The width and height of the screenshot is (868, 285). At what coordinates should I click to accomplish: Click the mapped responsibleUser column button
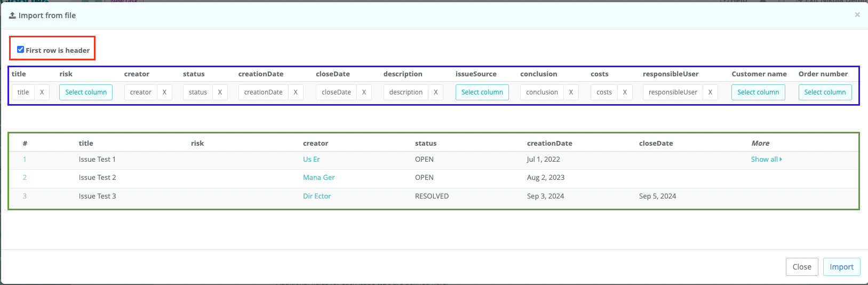[x=673, y=92]
